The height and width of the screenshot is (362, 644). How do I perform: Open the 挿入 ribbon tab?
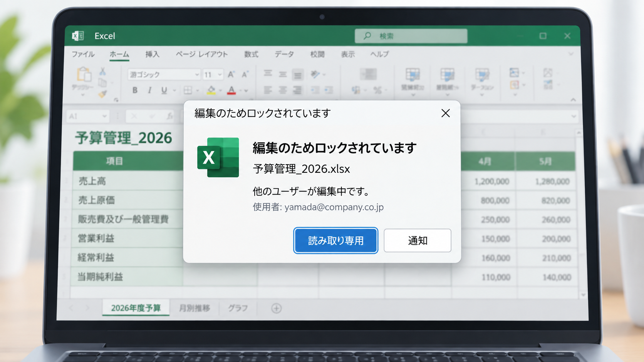[152, 54]
